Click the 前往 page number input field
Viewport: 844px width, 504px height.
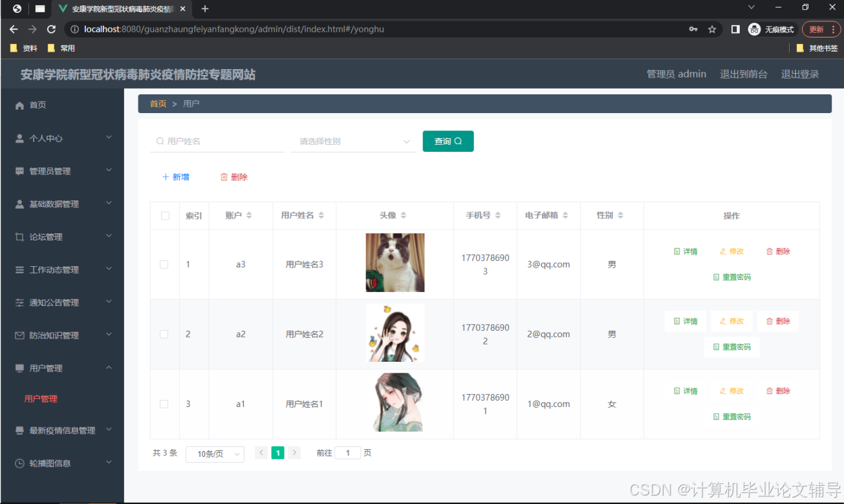[347, 453]
